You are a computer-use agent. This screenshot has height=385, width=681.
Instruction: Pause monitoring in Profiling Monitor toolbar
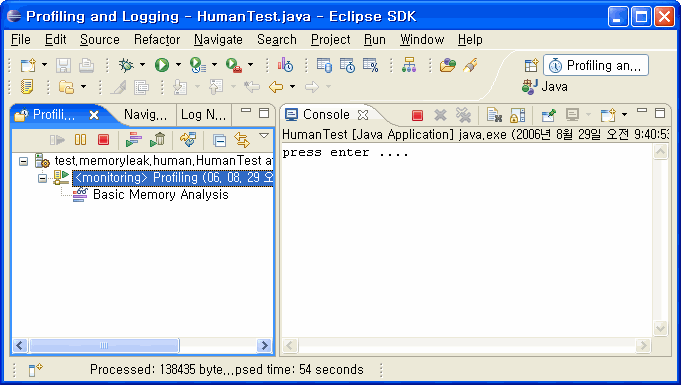(80, 140)
